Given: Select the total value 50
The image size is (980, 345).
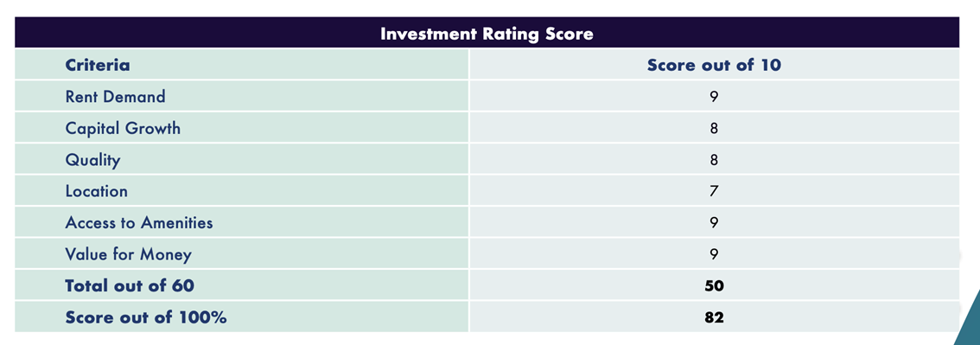Looking at the screenshot, I should (714, 286).
